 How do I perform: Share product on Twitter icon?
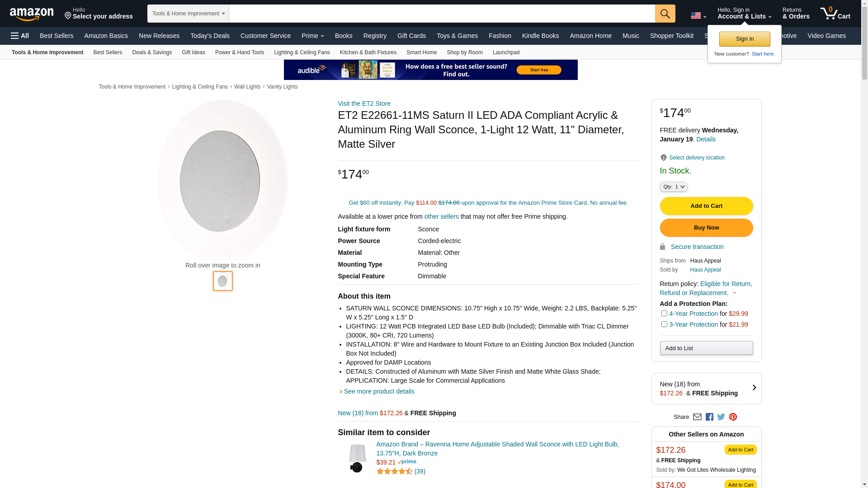pos(721,417)
